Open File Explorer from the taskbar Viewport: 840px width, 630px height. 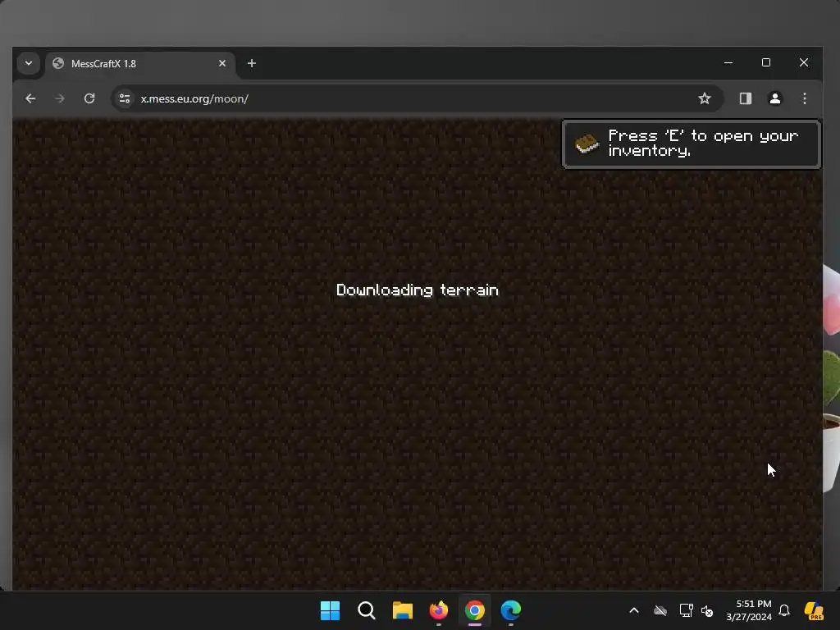point(402,610)
